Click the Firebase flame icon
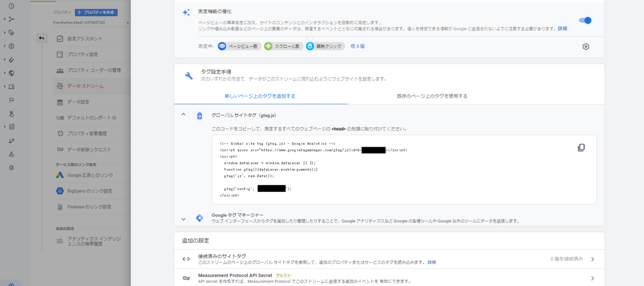Viewport: 644px width, 286px height. point(61,206)
